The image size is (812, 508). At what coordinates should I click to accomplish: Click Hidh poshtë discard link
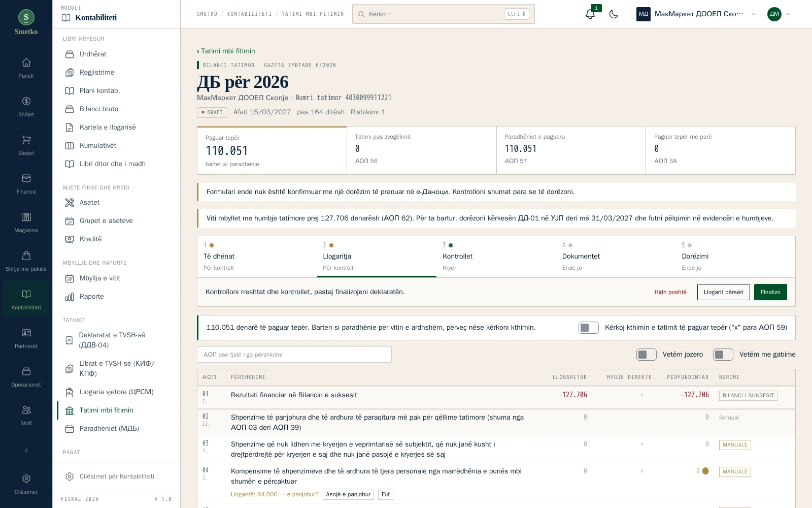(x=670, y=292)
